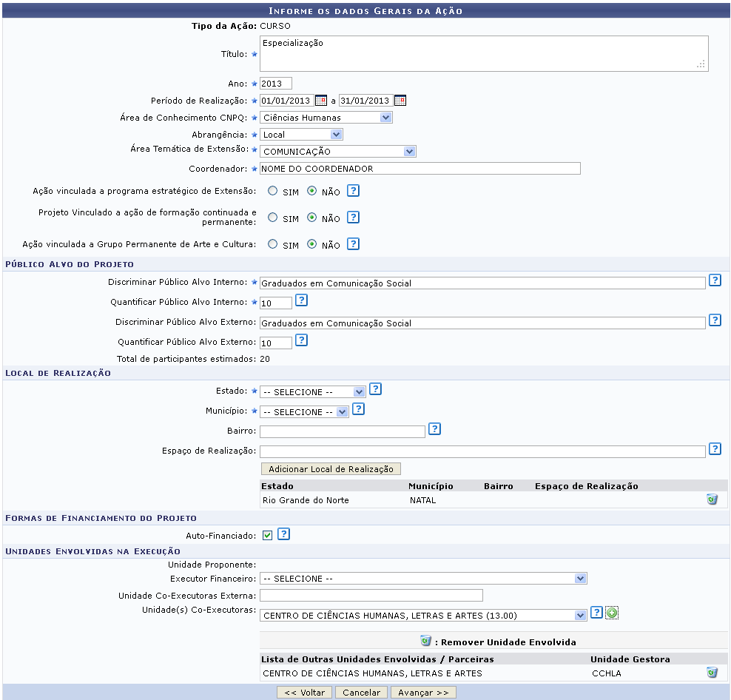Click NATAL in the locations table
731x700 pixels.
tap(423, 500)
